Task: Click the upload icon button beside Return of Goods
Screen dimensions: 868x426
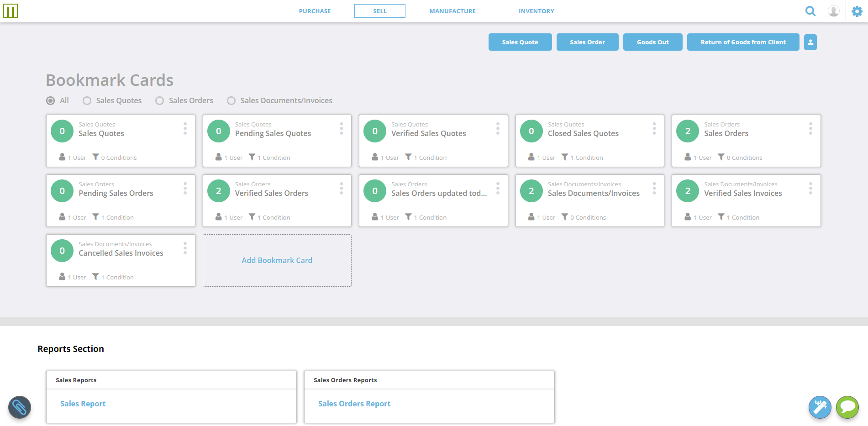Action: coord(810,42)
